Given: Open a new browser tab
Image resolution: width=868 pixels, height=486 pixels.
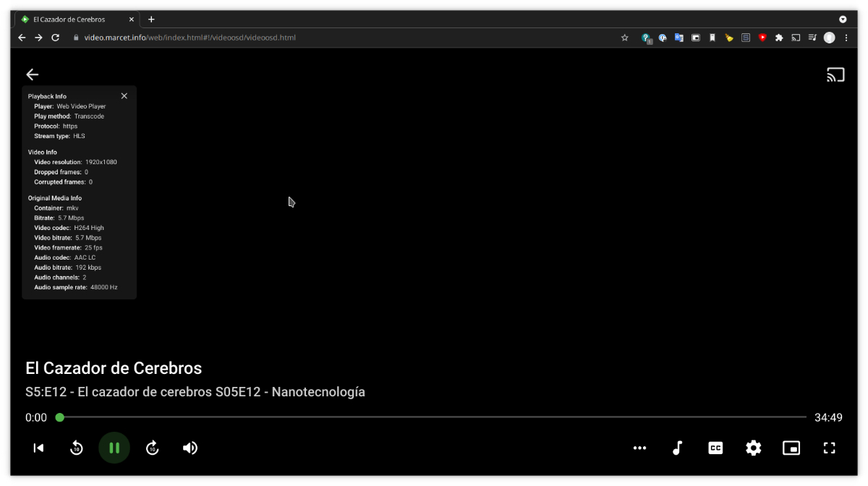Looking at the screenshot, I should 151,20.
